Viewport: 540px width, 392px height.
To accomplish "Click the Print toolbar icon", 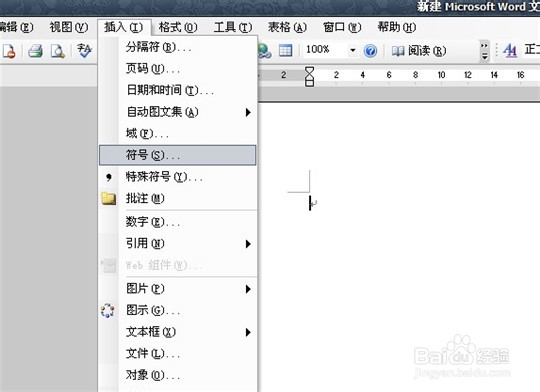I will (x=35, y=51).
